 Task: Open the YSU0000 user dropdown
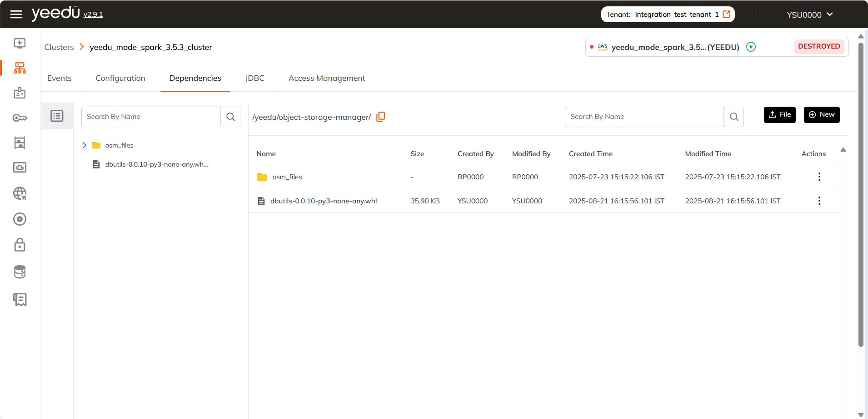pos(809,15)
